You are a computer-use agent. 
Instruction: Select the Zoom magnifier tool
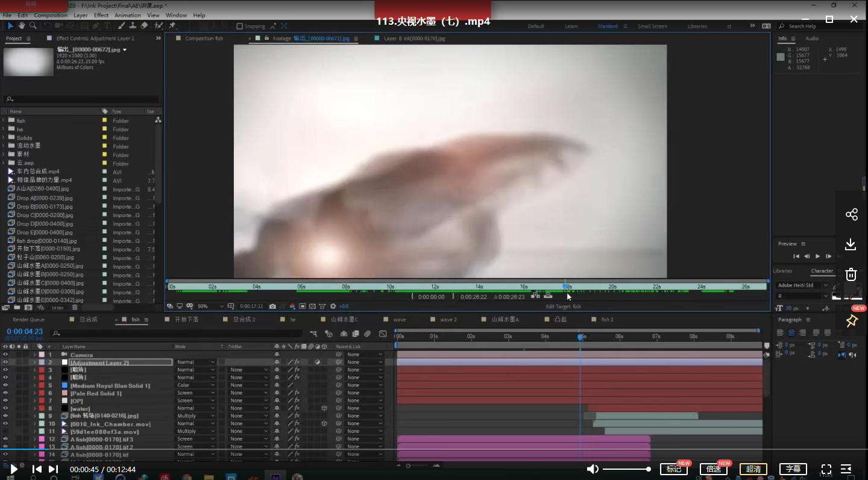click(x=33, y=26)
